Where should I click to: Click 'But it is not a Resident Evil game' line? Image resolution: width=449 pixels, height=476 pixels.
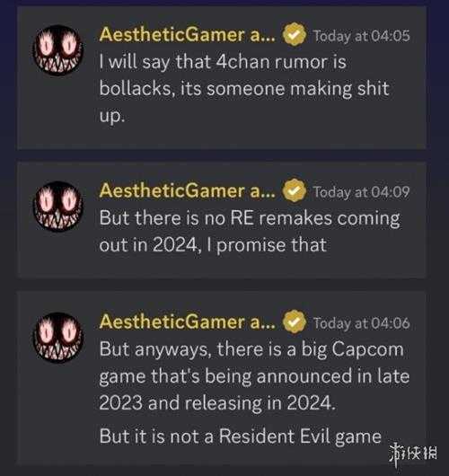pyautogui.click(x=240, y=436)
